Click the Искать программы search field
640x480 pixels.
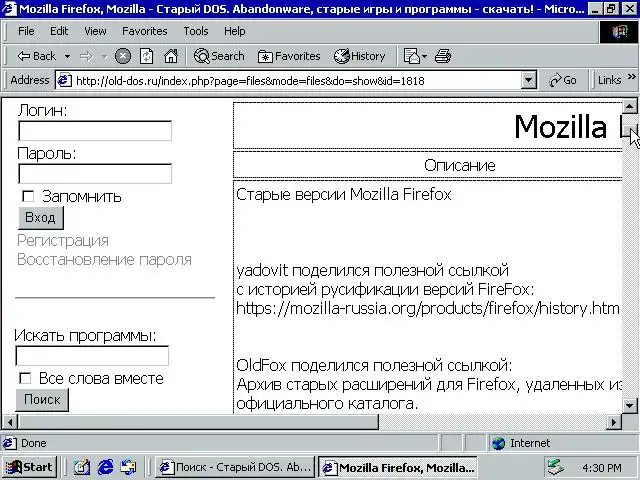click(92, 356)
